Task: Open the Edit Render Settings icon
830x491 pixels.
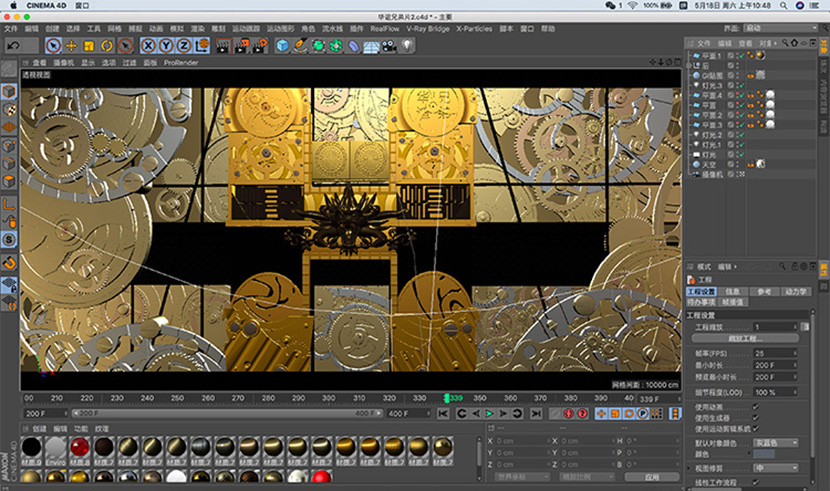Action: pyautogui.click(x=260, y=46)
